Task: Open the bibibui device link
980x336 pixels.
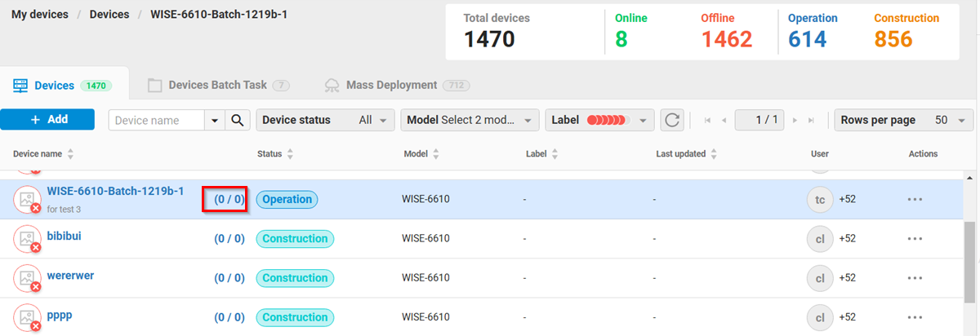Action: click(x=64, y=236)
